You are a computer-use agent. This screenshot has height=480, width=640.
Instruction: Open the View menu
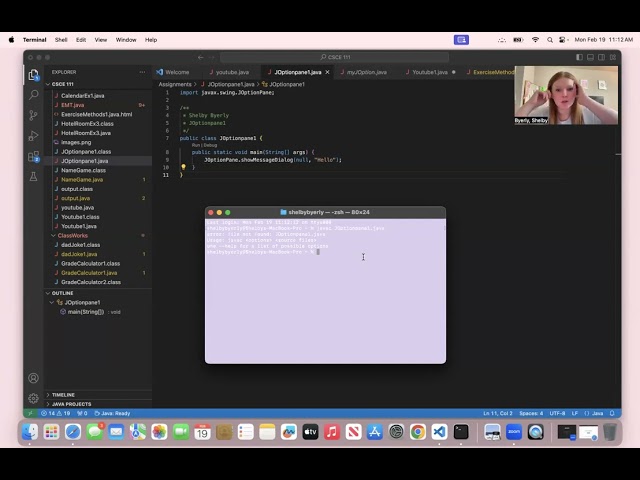(x=100, y=40)
